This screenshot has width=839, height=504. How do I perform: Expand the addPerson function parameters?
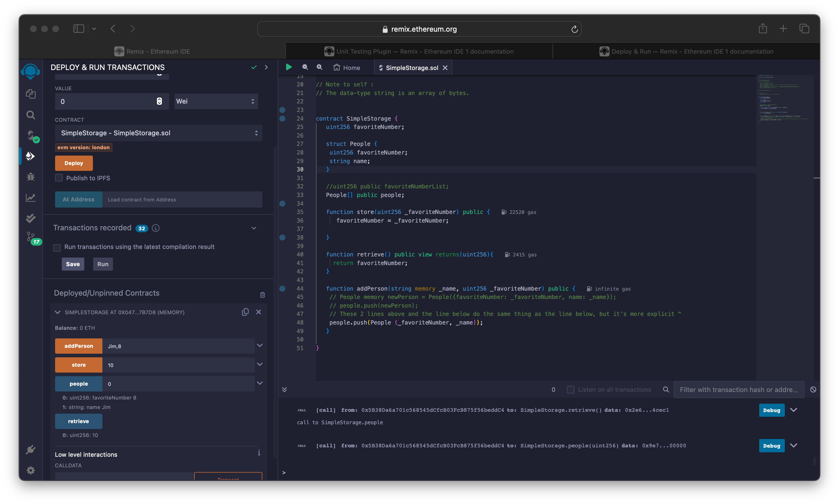[260, 346]
